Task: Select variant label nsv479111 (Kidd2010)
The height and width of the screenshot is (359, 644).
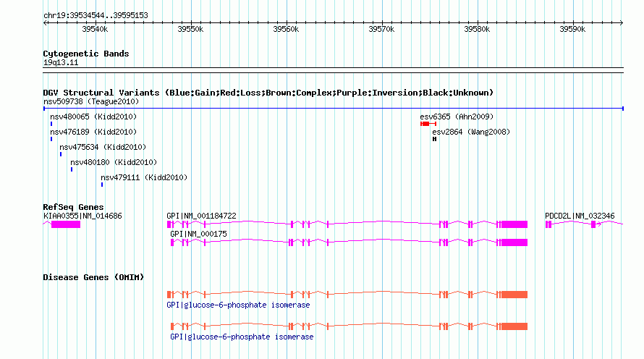Action: click(x=144, y=177)
